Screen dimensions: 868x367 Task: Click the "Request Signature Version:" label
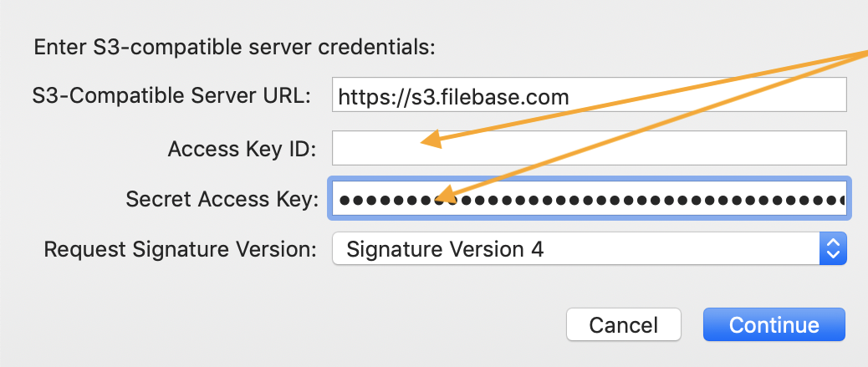pyautogui.click(x=180, y=250)
